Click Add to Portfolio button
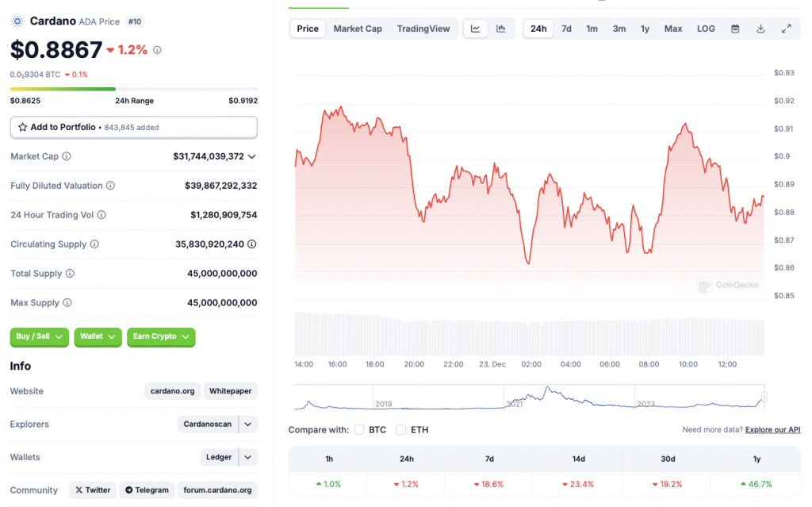The height and width of the screenshot is (507, 812). click(x=133, y=127)
